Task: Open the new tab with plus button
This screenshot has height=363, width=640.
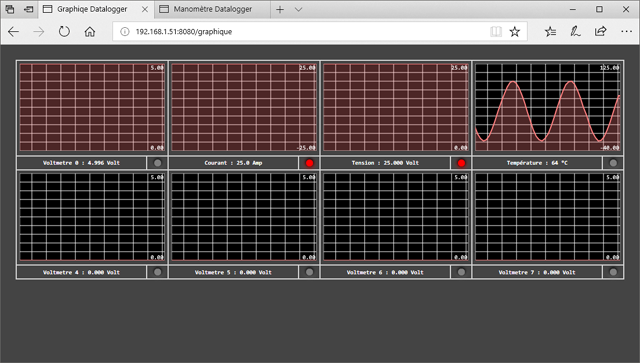Action: (x=280, y=9)
